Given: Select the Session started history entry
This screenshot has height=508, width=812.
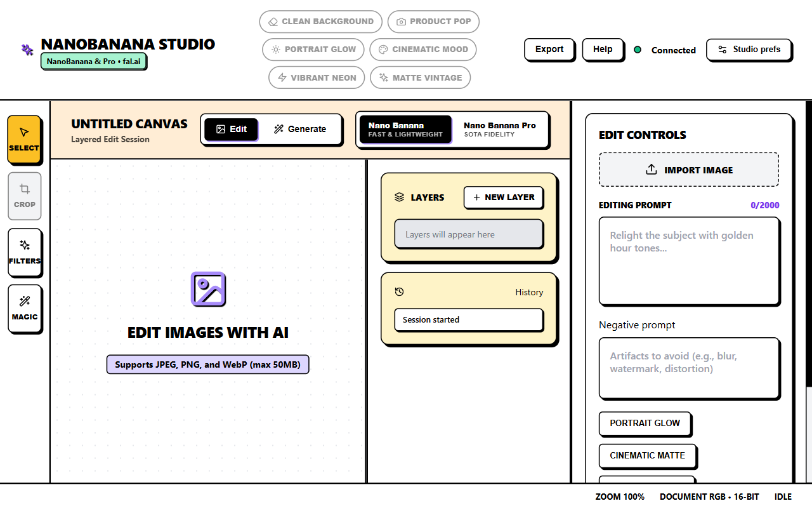Looking at the screenshot, I should tap(469, 319).
